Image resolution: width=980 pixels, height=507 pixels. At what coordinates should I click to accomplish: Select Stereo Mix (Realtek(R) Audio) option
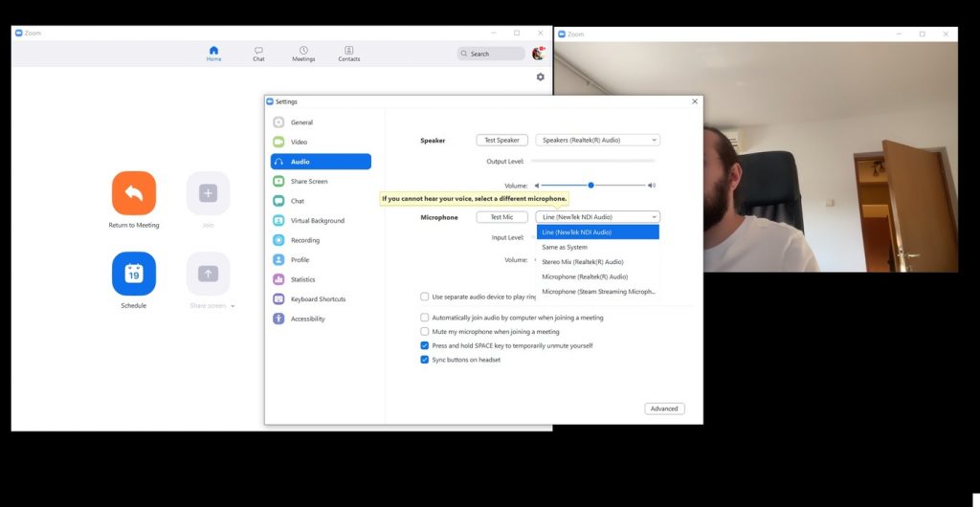coord(597,261)
